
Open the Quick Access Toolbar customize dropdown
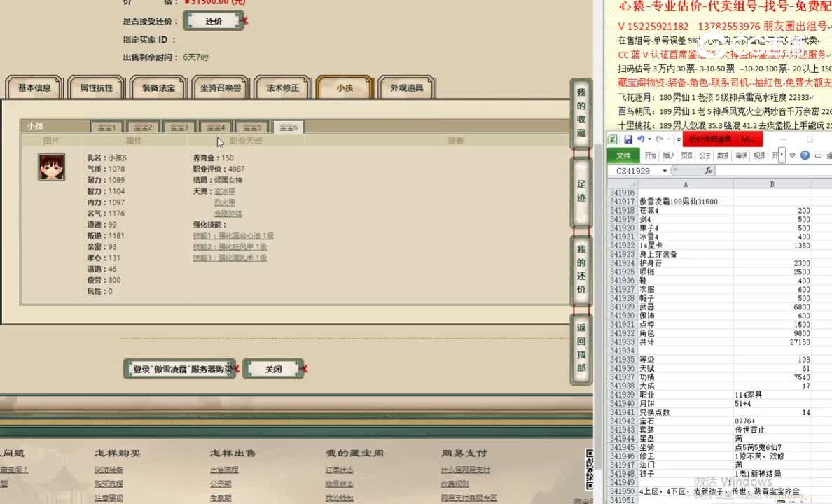(677, 140)
